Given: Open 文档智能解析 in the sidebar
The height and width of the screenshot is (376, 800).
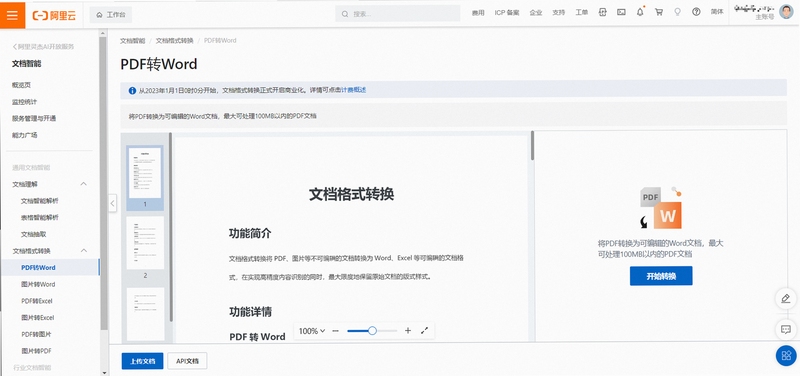Looking at the screenshot, I should click(x=39, y=201).
